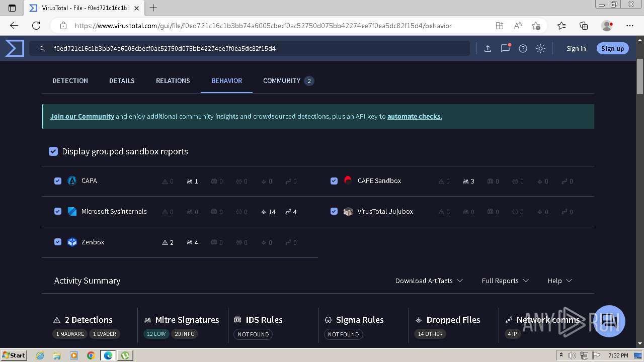The width and height of the screenshot is (644, 362).
Task: Click the 4 IP network tag
Action: 512,334
